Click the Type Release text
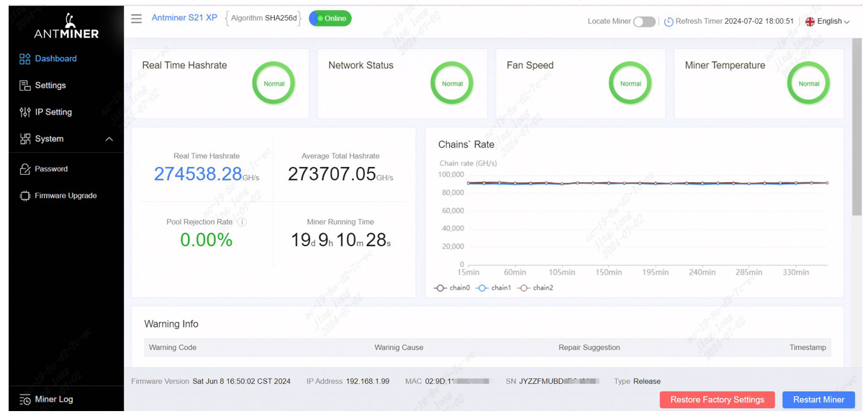 point(638,382)
